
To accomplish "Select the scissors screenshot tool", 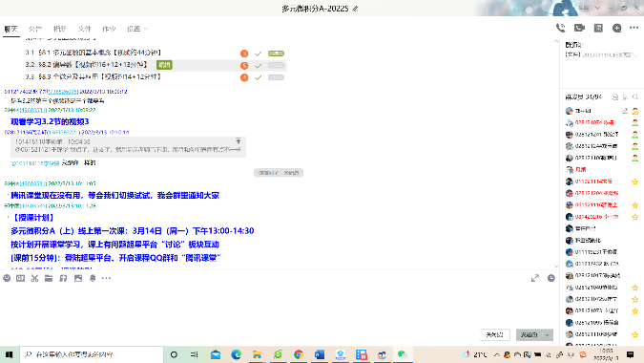I will [x=34, y=278].
